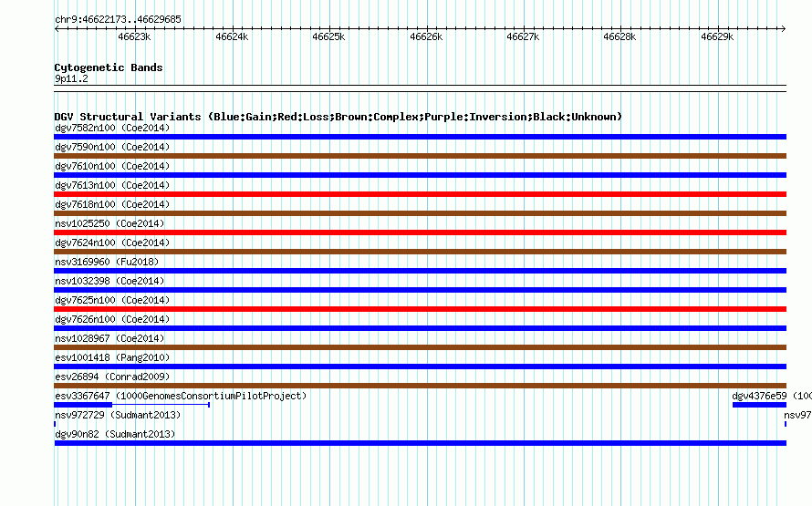Click the ruler's right arrowhead
The height and width of the screenshot is (506, 812).
pyautogui.click(x=784, y=29)
